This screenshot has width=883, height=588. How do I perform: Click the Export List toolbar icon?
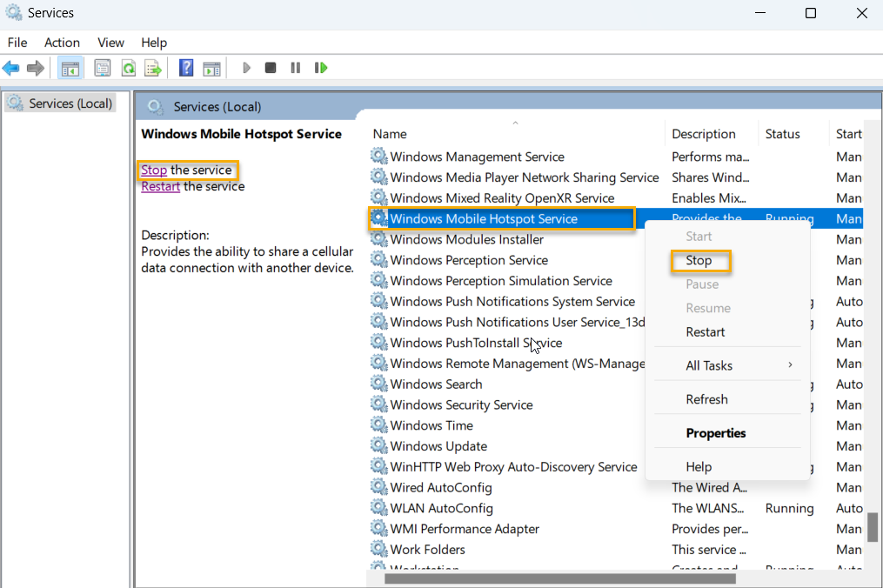153,67
